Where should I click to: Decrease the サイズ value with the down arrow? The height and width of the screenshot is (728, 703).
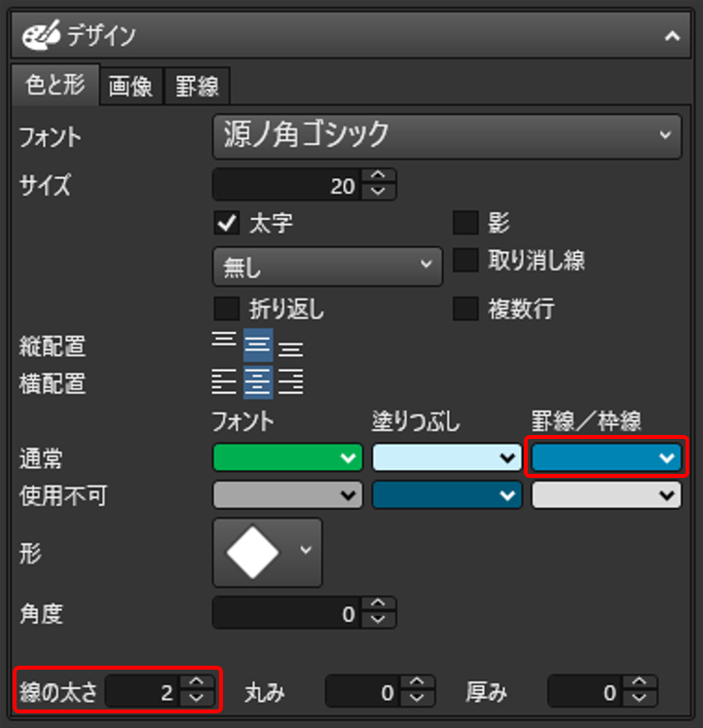point(378,192)
